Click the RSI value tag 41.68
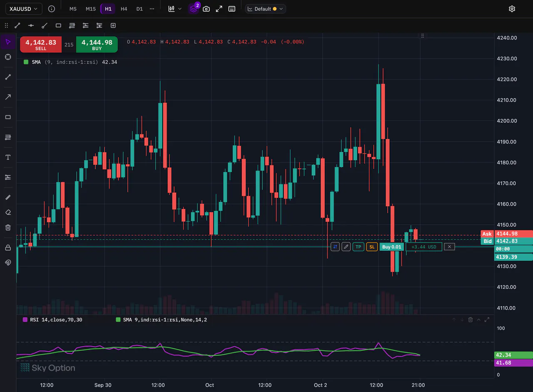 pos(513,363)
